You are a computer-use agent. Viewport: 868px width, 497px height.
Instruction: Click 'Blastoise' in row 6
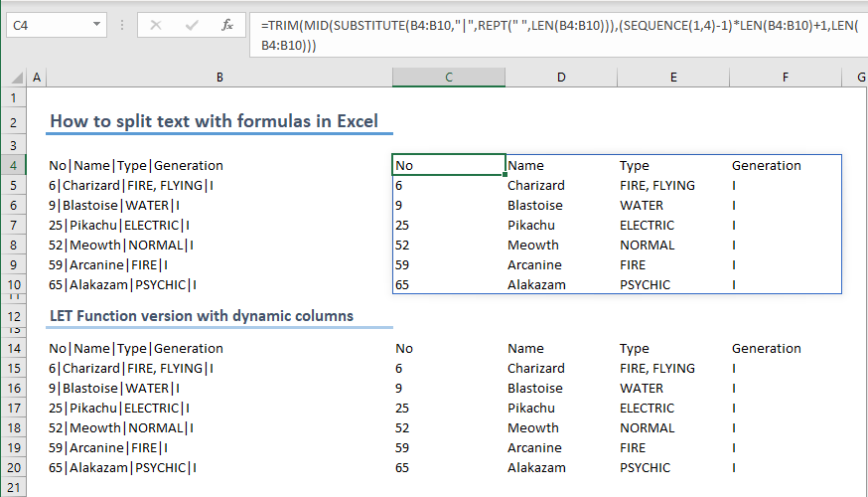(534, 205)
